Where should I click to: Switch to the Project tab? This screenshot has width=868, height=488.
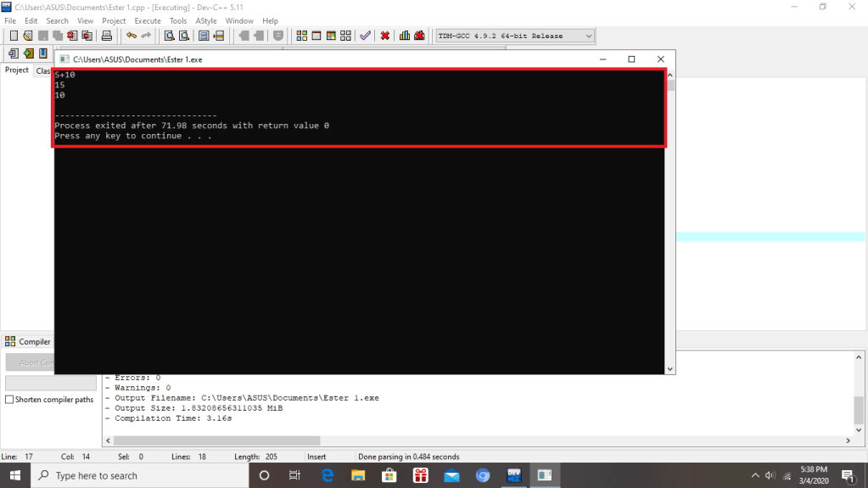point(17,70)
